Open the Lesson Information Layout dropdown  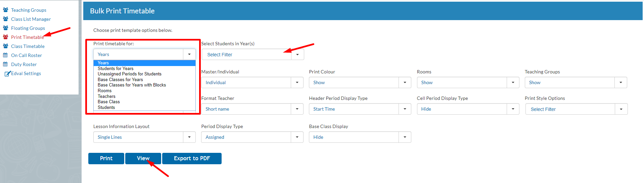[x=144, y=137]
